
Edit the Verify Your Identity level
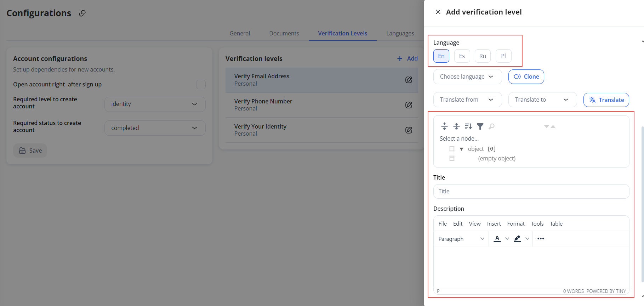coord(409,130)
